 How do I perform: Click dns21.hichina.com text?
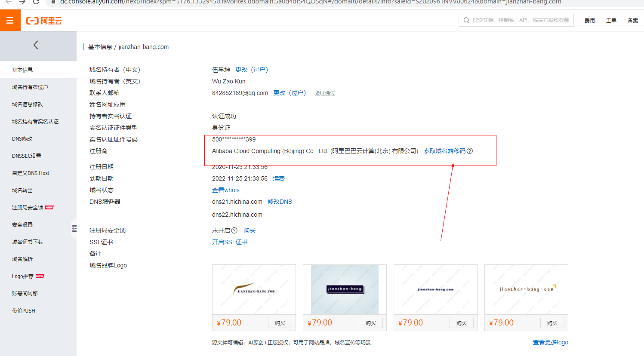coord(237,202)
